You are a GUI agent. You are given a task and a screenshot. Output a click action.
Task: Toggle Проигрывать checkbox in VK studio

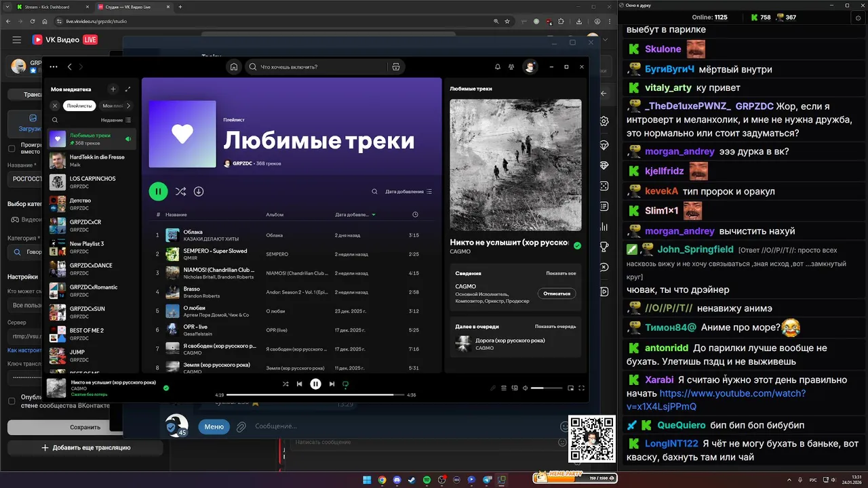(12, 148)
